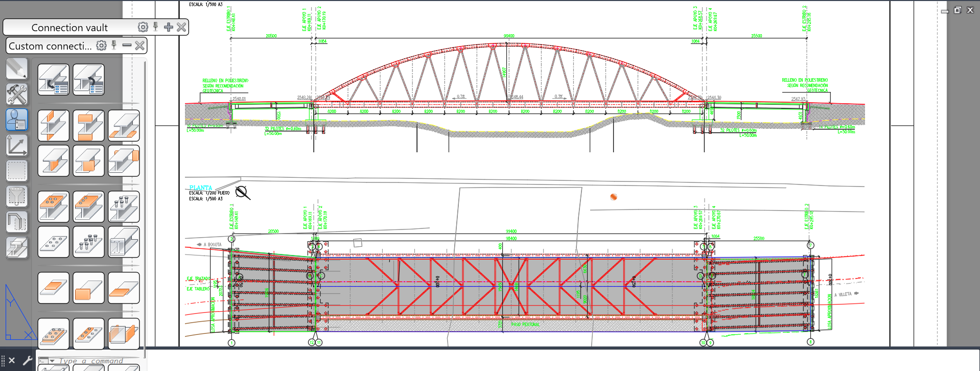Screen dimensions: 980x371
Task: Select the anchor bolts on plate tool
Action: 88,242
